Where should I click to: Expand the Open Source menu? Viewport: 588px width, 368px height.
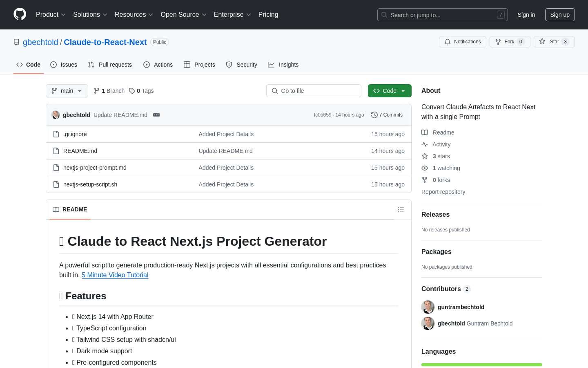tap(184, 15)
